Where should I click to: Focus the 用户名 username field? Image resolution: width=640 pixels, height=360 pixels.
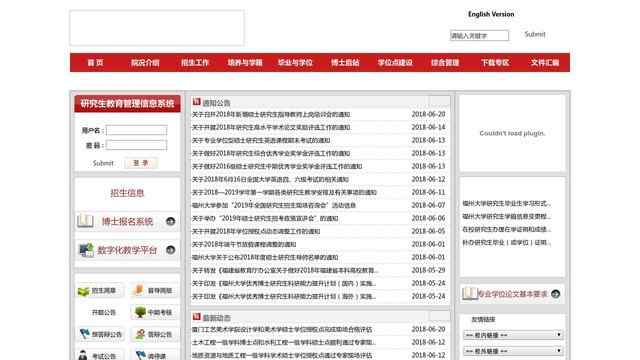point(136,131)
